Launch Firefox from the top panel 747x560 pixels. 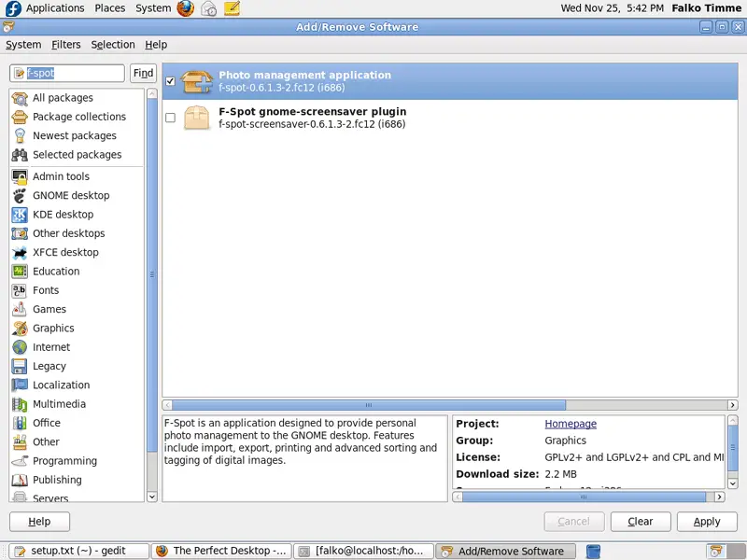pyautogui.click(x=186, y=8)
